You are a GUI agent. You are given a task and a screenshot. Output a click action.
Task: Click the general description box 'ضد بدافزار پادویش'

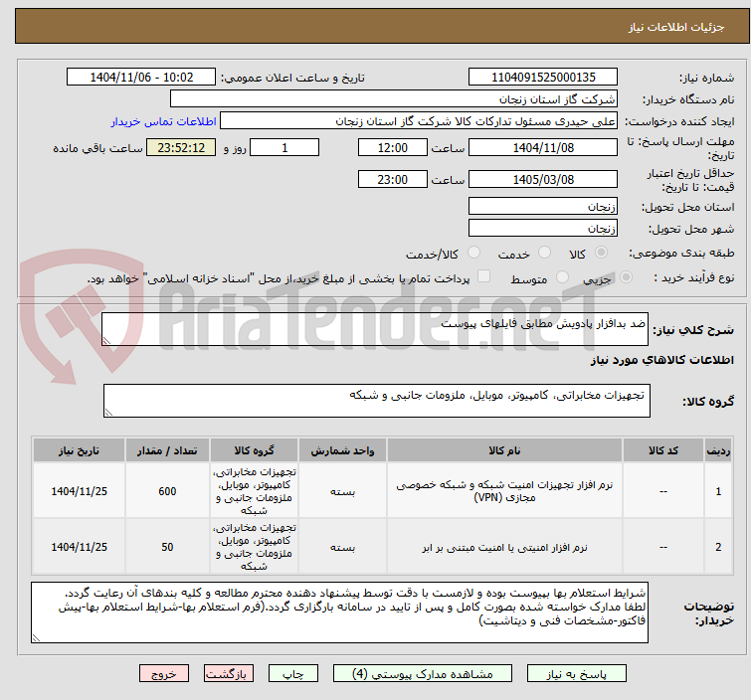pyautogui.click(x=375, y=329)
